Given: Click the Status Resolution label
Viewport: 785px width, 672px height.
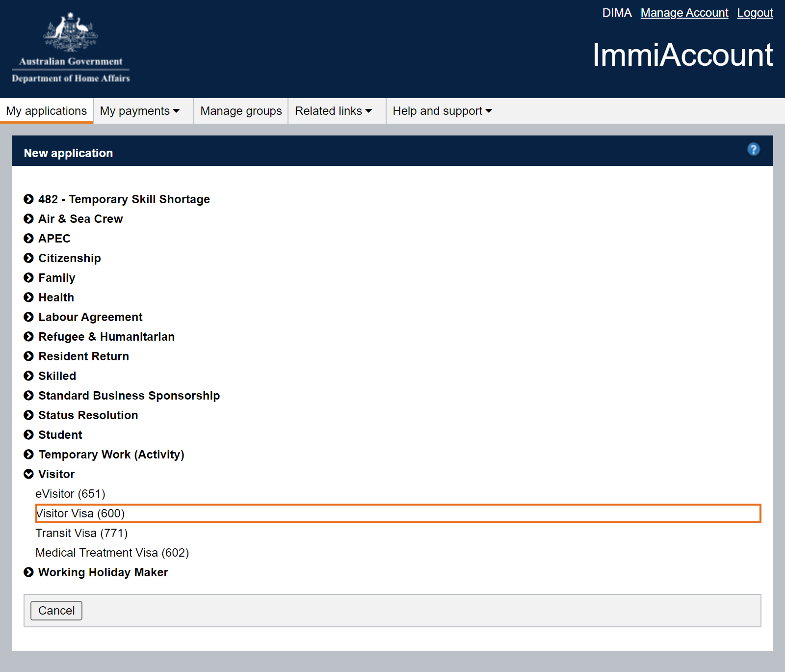Looking at the screenshot, I should tap(88, 415).
